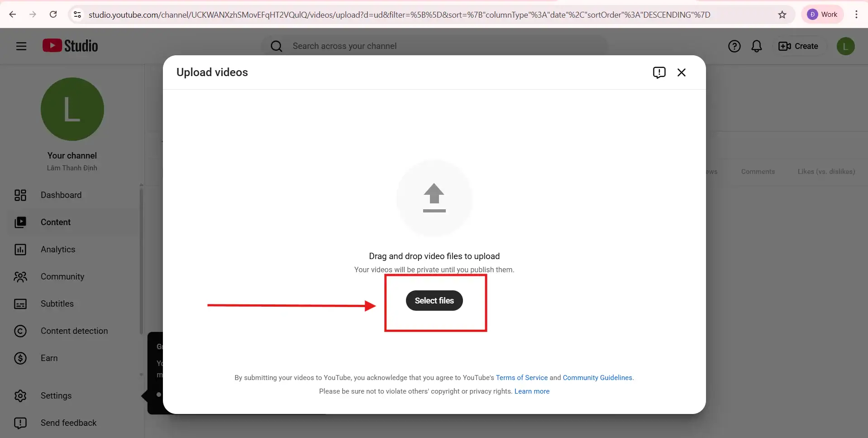Click the Create button
868x438 pixels.
click(x=798, y=46)
